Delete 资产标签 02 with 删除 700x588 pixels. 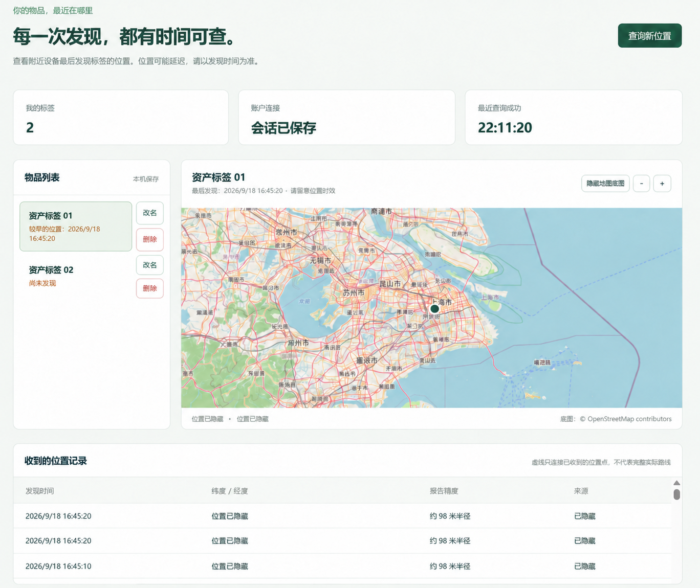(x=150, y=288)
